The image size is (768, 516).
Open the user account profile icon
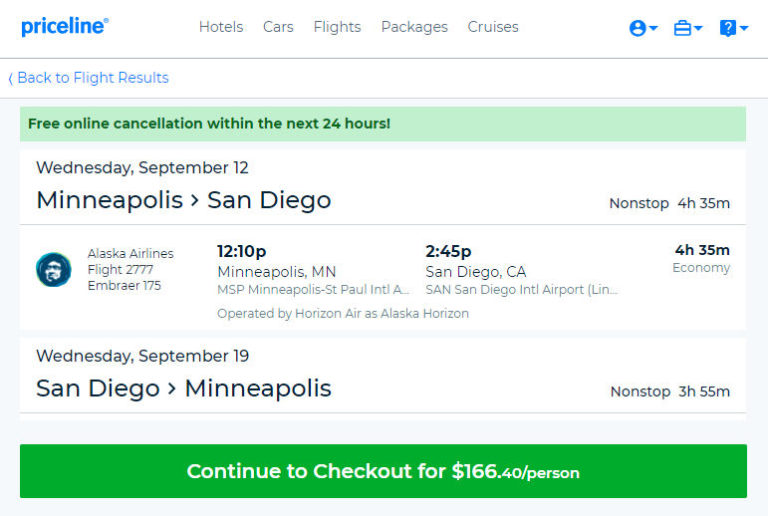point(637,28)
